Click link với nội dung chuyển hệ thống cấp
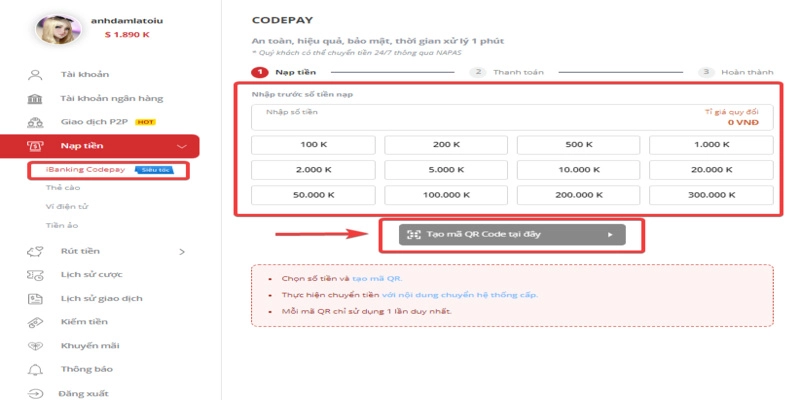Image resolution: width=800 pixels, height=400 pixels. 459,295
